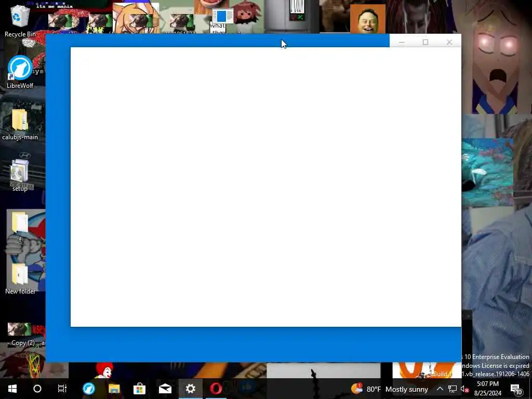
Task: Open the clock showing 5:07 PM
Action: coord(487,389)
